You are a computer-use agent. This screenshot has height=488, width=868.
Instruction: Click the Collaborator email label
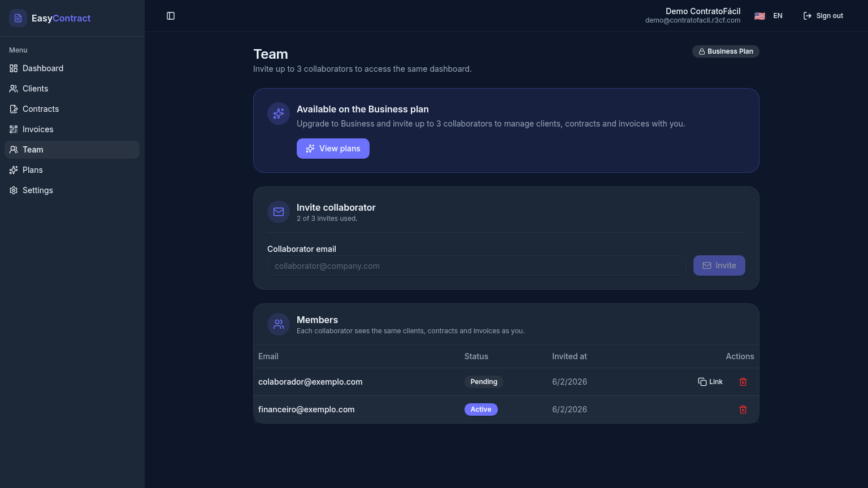pyautogui.click(x=302, y=249)
